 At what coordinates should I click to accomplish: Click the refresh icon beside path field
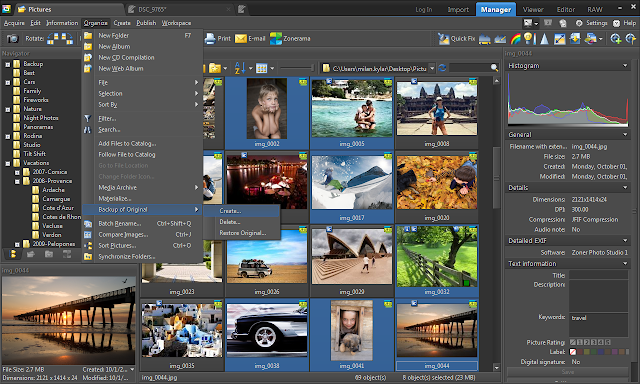442,68
